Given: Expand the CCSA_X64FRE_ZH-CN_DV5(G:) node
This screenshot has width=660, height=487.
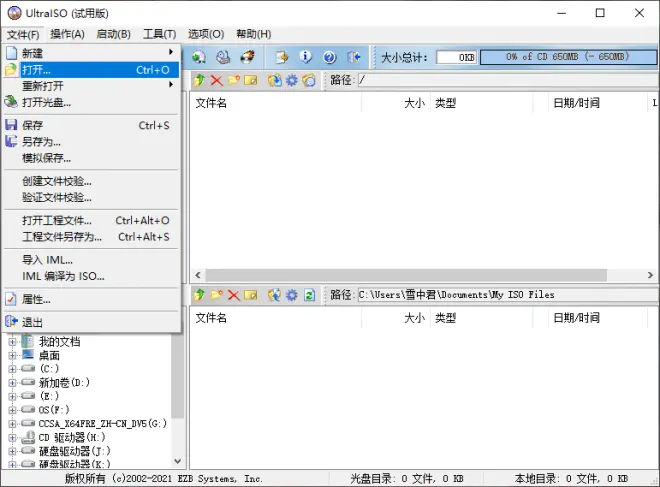Looking at the screenshot, I should click(12, 423).
